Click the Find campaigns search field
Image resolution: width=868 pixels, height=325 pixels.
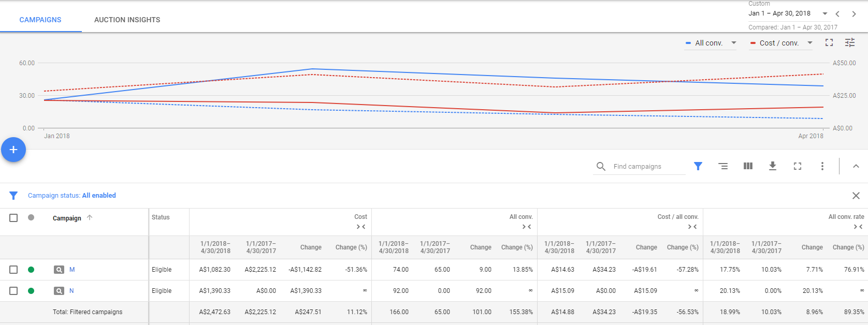pyautogui.click(x=645, y=166)
